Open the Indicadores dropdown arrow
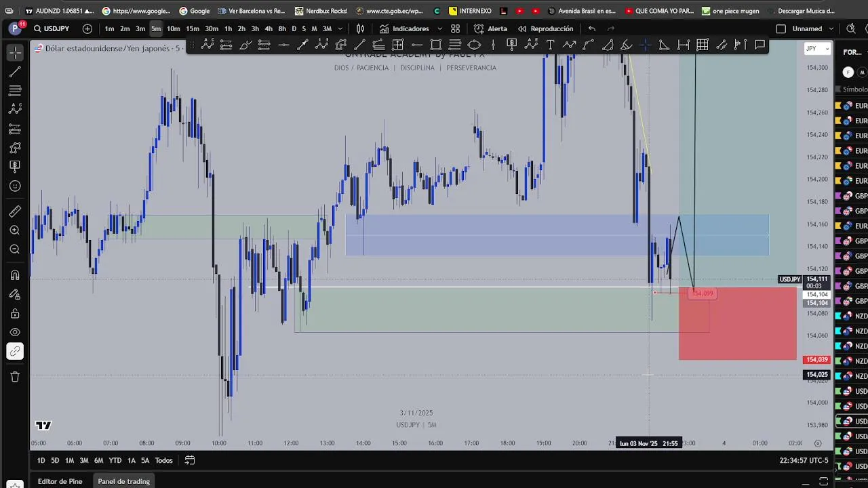The image size is (868, 488). tap(440, 28)
